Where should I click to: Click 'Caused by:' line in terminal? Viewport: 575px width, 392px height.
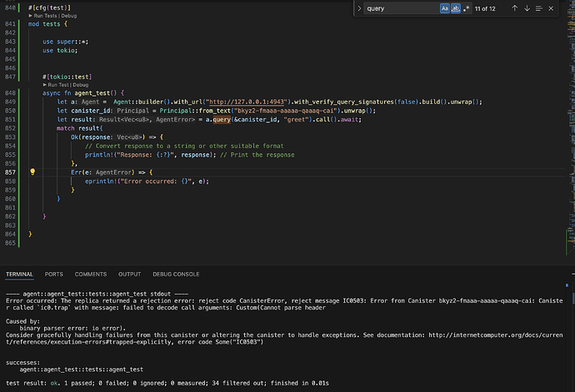[22, 321]
